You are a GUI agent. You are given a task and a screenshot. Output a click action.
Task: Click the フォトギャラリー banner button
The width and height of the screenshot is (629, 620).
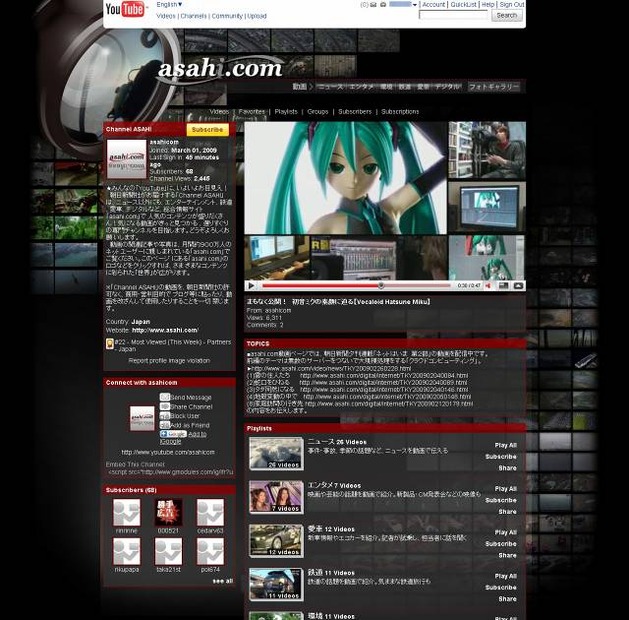point(494,87)
